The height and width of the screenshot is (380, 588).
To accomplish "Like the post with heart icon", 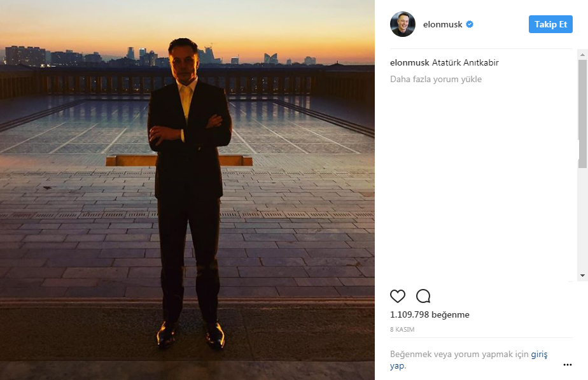I will coord(398,296).
